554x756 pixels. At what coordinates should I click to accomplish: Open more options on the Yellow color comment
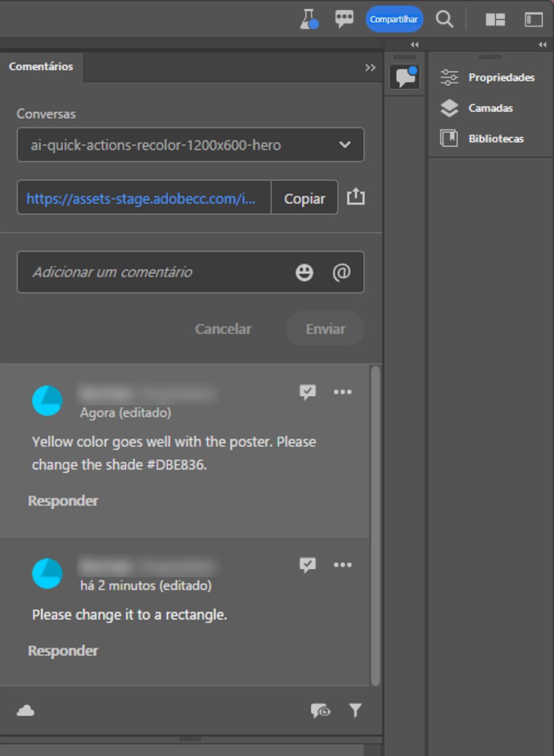click(343, 392)
